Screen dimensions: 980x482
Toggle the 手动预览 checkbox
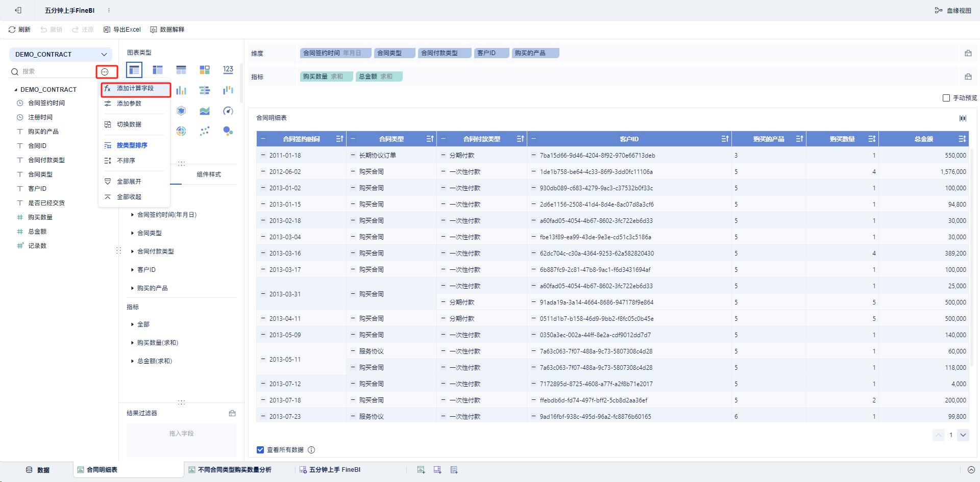point(946,98)
